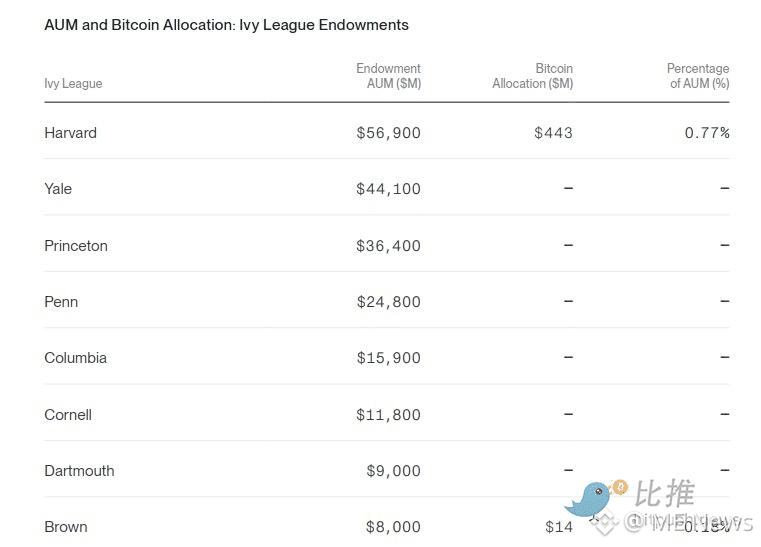Click the 比推 watermark text
Viewport: 761px width, 547px height.
pos(664,494)
